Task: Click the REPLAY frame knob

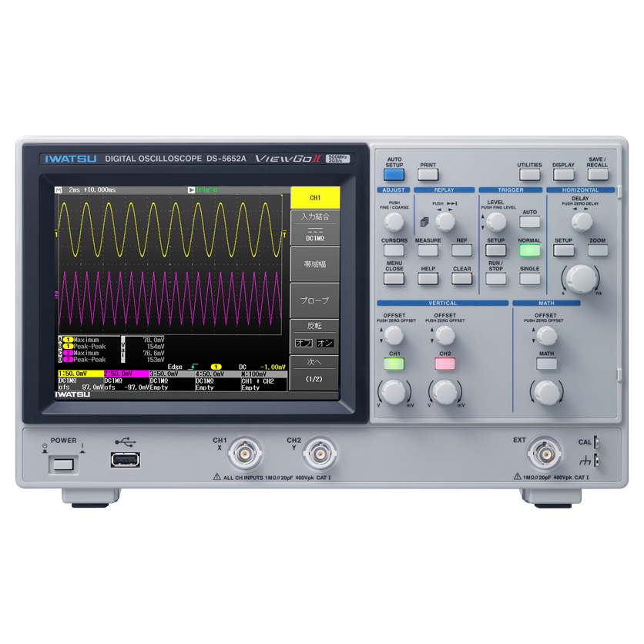Action: click(444, 222)
